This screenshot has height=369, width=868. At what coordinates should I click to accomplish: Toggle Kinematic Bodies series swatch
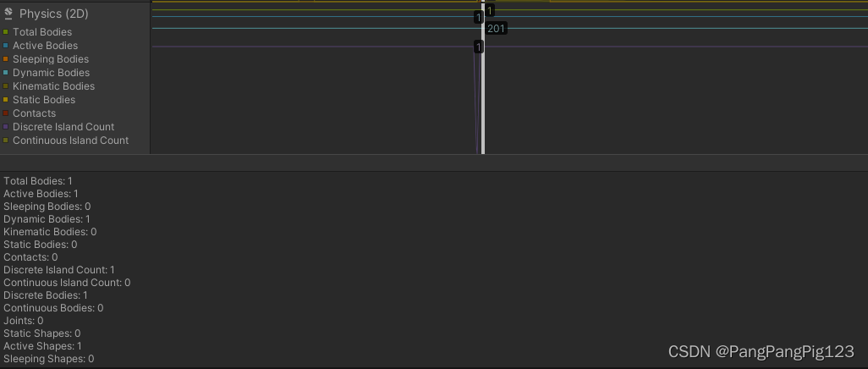pos(6,86)
